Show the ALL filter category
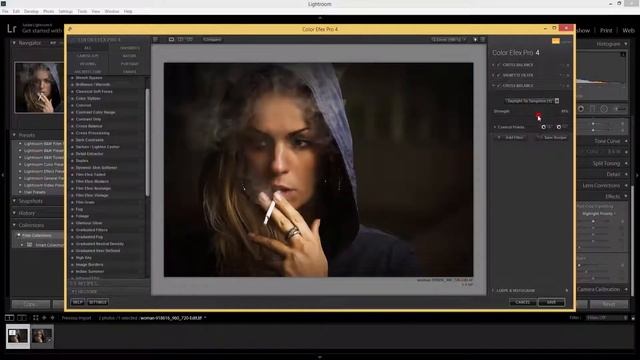The height and width of the screenshot is (360, 640). tap(88, 48)
